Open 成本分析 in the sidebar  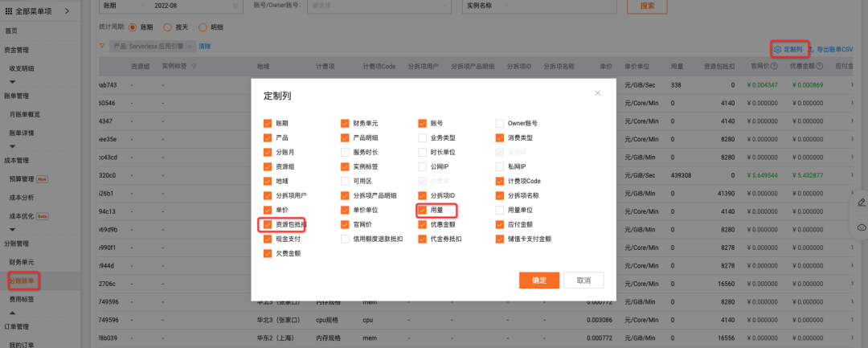click(23, 198)
